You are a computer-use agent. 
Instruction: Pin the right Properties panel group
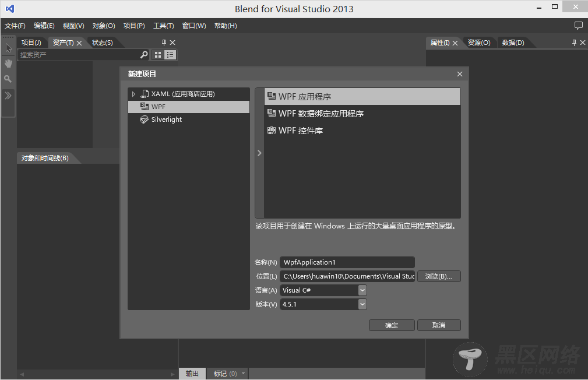(574, 43)
